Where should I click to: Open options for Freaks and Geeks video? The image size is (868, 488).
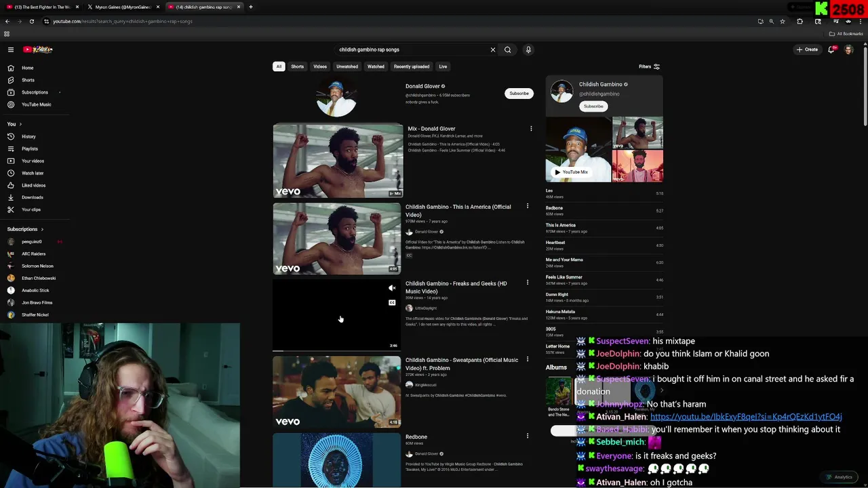528,283
